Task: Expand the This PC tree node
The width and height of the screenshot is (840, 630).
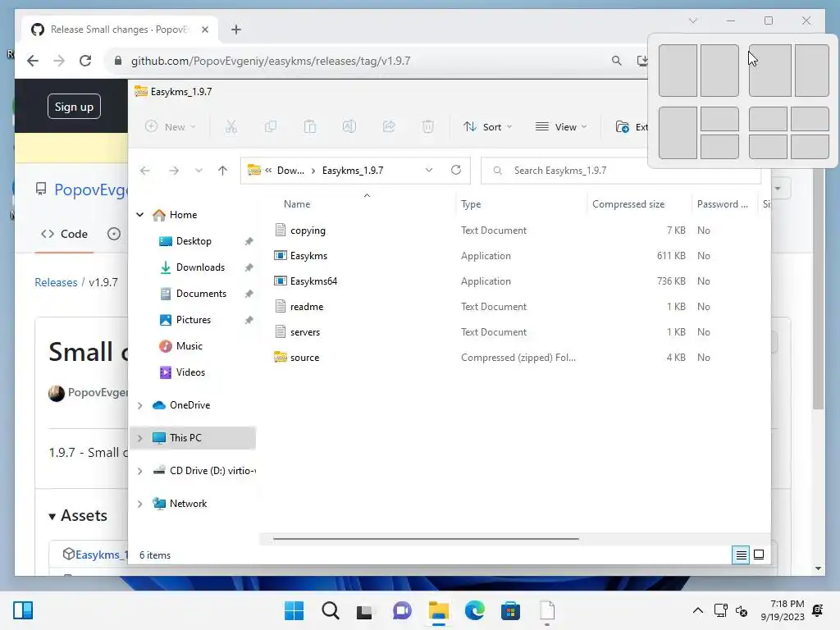Action: click(x=139, y=438)
